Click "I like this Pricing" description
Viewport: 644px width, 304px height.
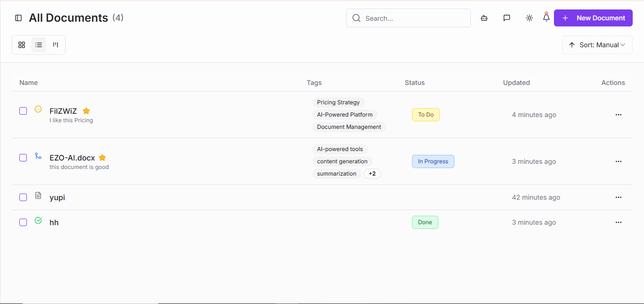pyautogui.click(x=71, y=120)
